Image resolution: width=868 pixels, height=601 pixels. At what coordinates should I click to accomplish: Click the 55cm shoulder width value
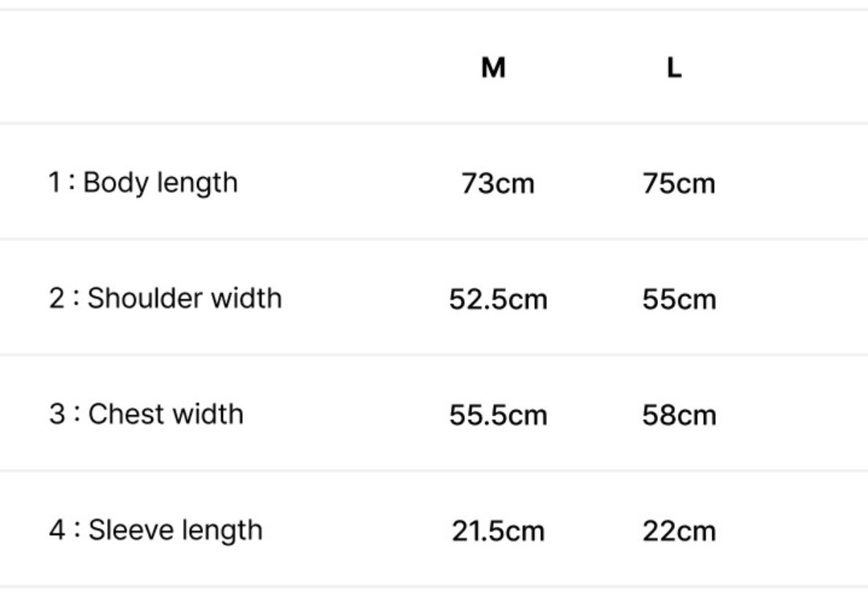678,299
